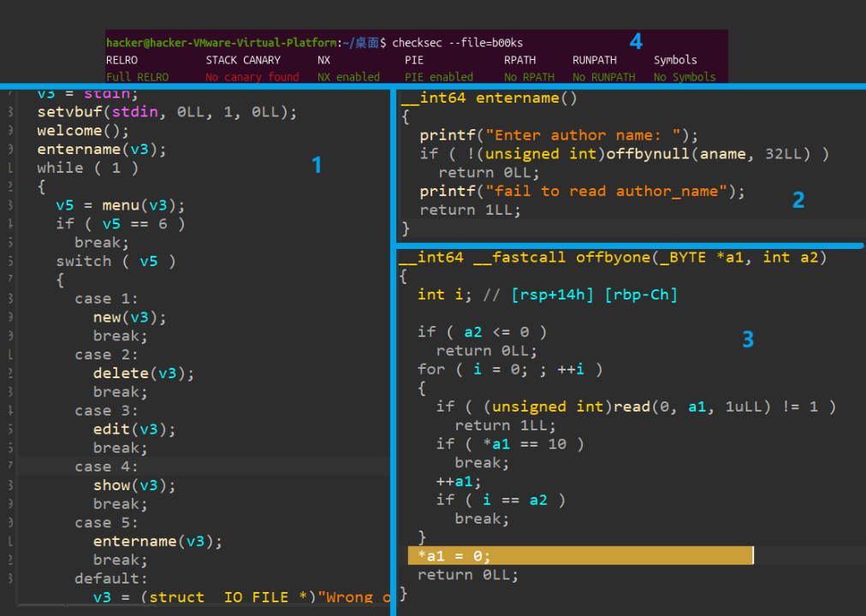Click the welcome(); call

coord(83,131)
